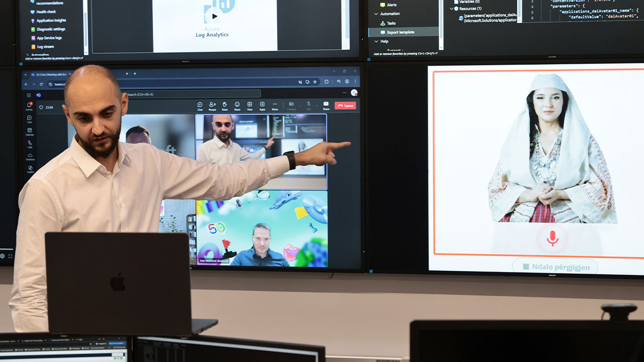Image resolution: width=644 pixels, height=362 pixels.
Task: Open the Teams app launcher grid
Action: (29, 95)
